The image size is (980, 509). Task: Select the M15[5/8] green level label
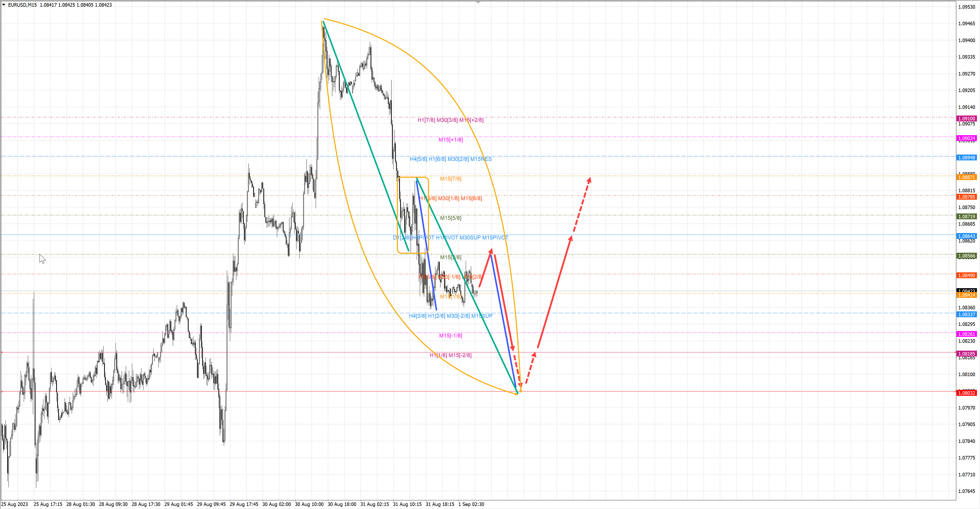tap(450, 218)
